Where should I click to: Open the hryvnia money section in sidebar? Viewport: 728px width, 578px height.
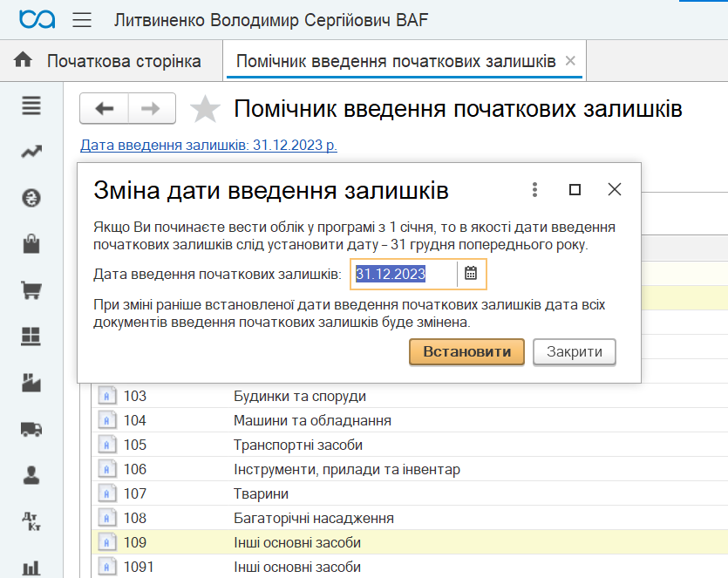tap(31, 198)
